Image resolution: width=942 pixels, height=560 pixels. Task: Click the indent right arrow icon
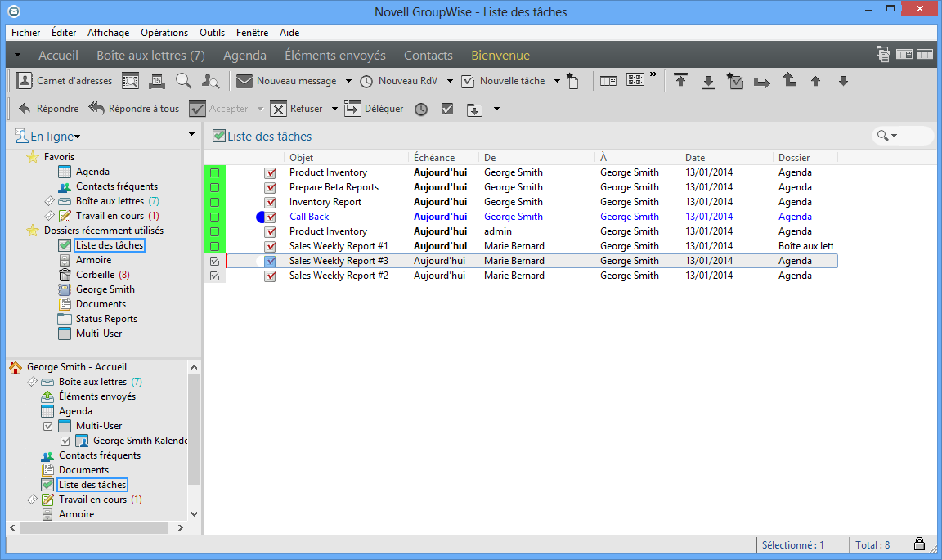[762, 83]
